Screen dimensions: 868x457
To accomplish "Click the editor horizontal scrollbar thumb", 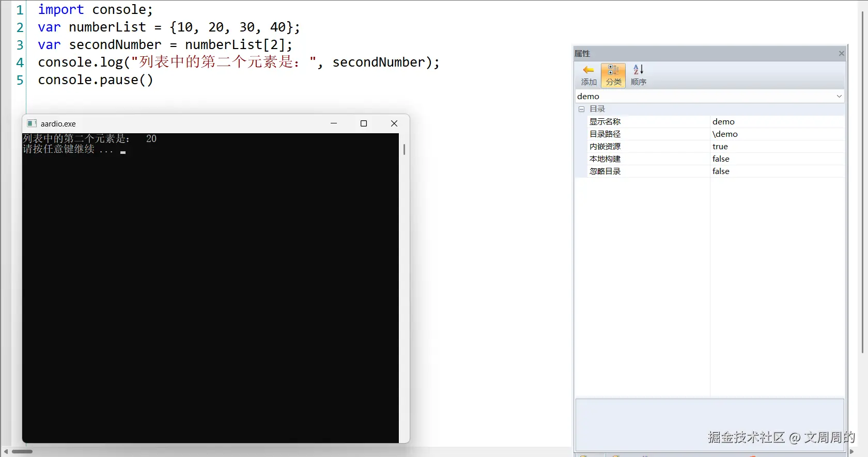I will pos(22,452).
